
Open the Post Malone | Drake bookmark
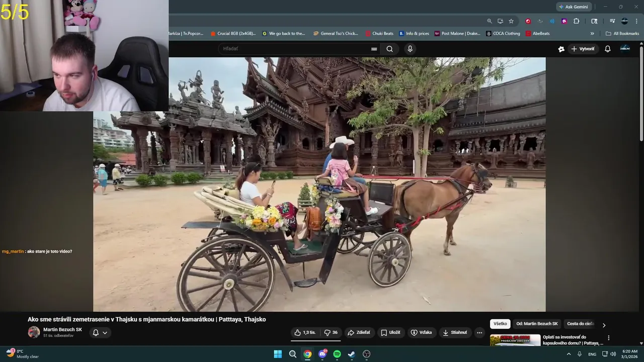point(457,34)
